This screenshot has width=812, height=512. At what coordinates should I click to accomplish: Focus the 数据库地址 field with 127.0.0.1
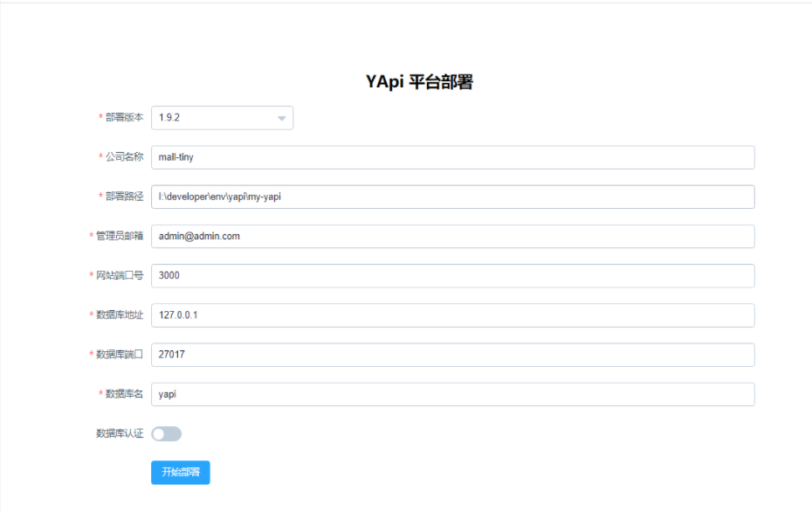click(x=452, y=315)
